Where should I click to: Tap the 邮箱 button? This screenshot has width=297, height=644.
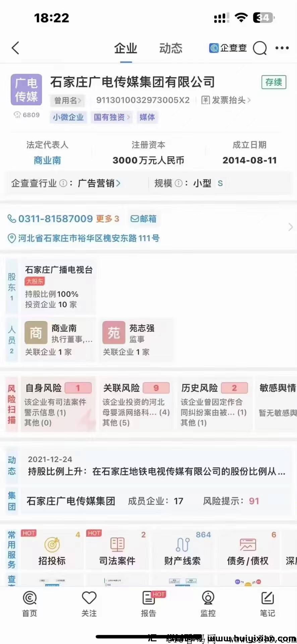143,219
